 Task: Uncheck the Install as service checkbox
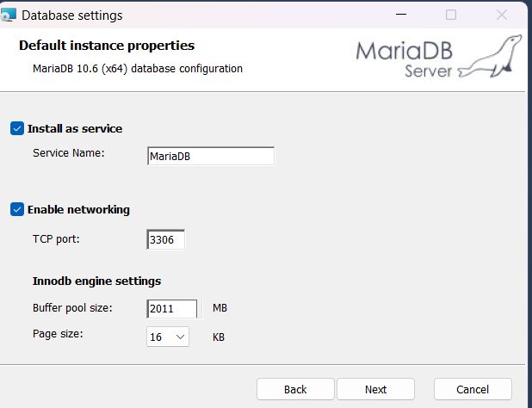tap(17, 128)
